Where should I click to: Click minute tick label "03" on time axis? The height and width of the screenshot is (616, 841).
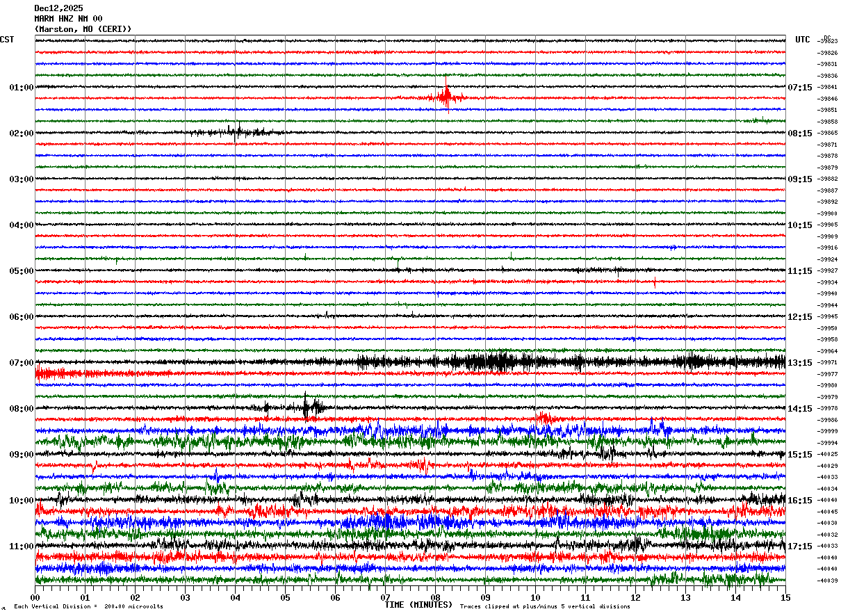(185, 597)
